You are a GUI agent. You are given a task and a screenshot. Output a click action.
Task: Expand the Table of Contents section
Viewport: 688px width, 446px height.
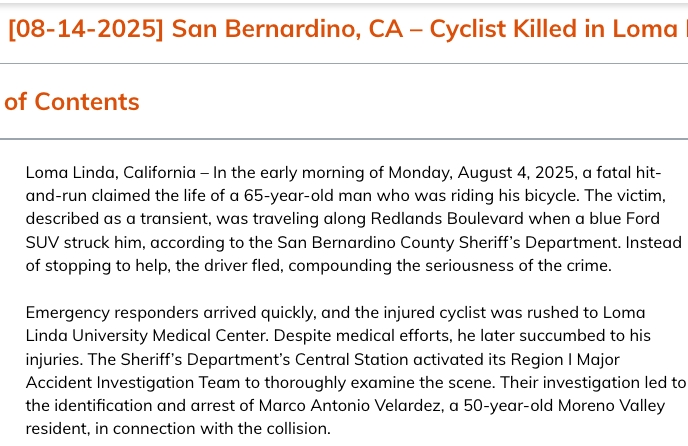point(72,101)
